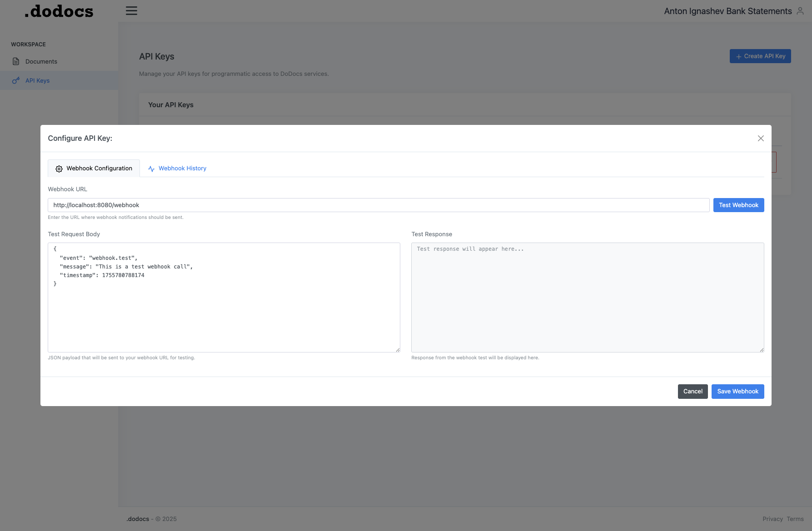Click the Test Request Body editor
This screenshot has height=531, width=812.
[x=224, y=298]
